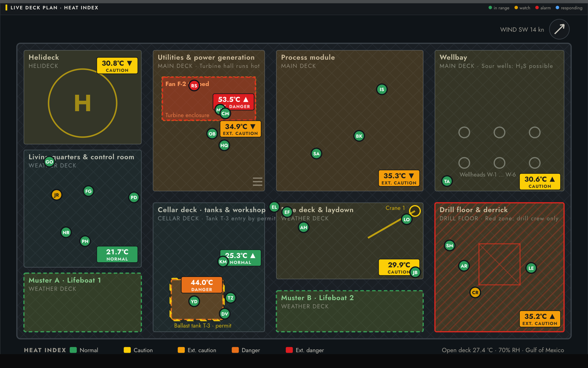Select the TZ marker beside ballast tank
The width and height of the screenshot is (588, 368).
pyautogui.click(x=231, y=298)
